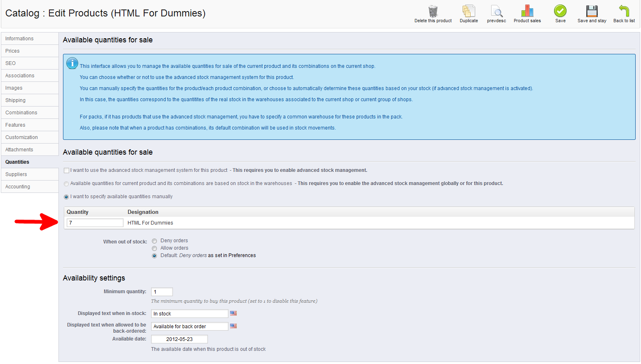
Task: Click the flag icon beside In stock field
Action: tap(233, 313)
